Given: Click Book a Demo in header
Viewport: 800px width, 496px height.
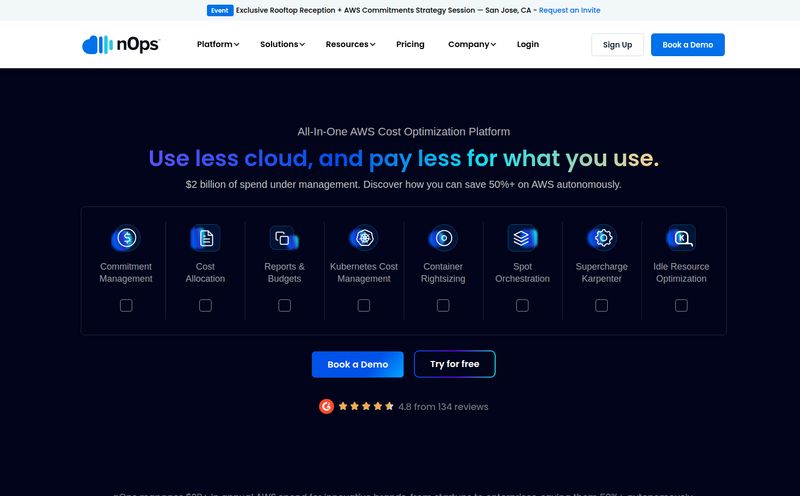Looking at the screenshot, I should (x=688, y=45).
